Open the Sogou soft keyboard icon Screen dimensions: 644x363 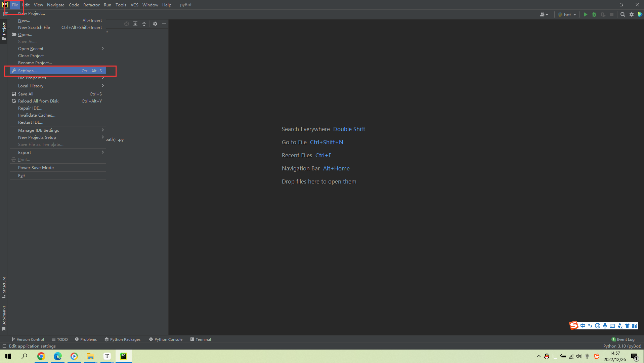612,326
